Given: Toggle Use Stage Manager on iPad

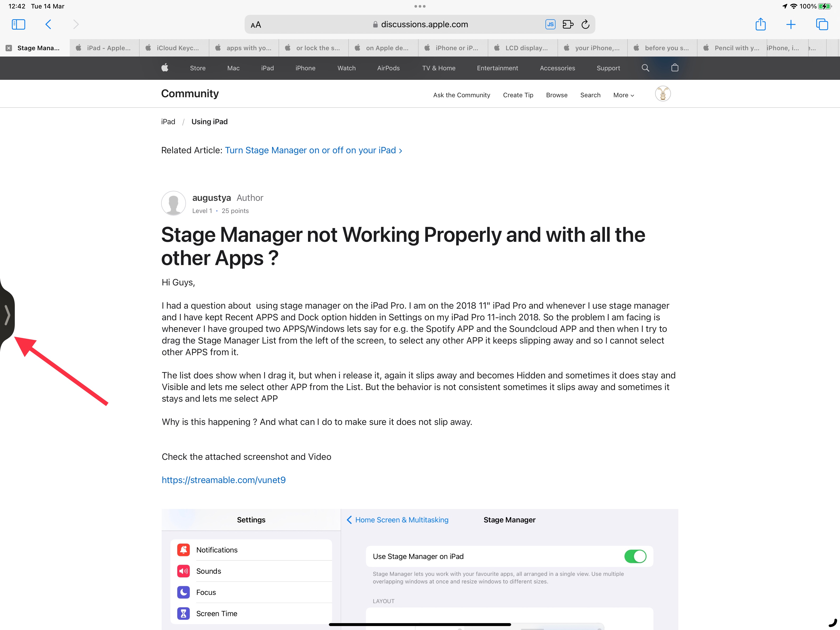Looking at the screenshot, I should pyautogui.click(x=635, y=556).
